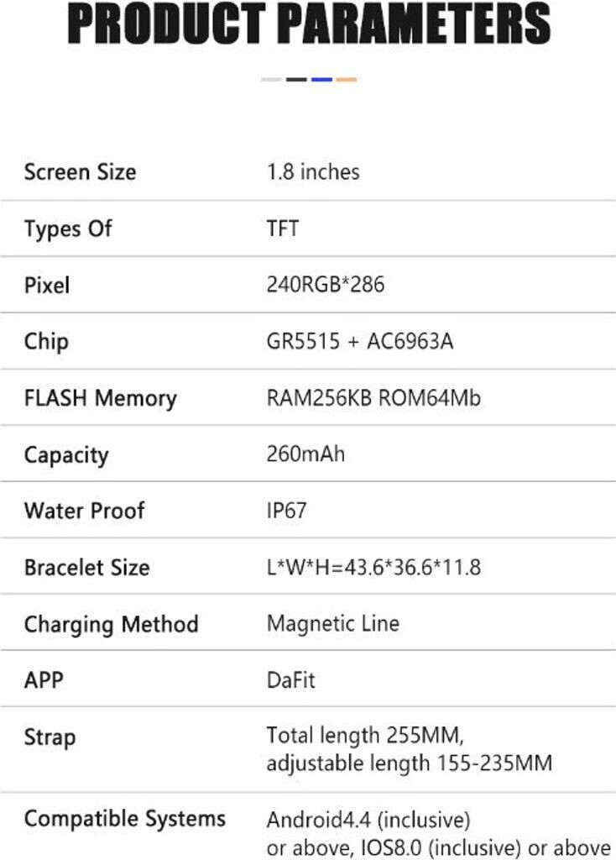Viewport: 616px width, 860px height.
Task: Click the 260mAh capacity value
Action: pos(305,454)
